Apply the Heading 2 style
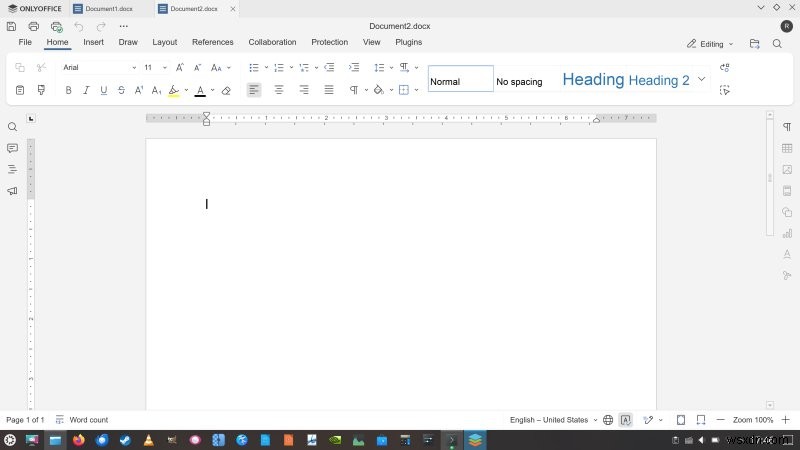The image size is (800, 450). pyautogui.click(x=659, y=80)
